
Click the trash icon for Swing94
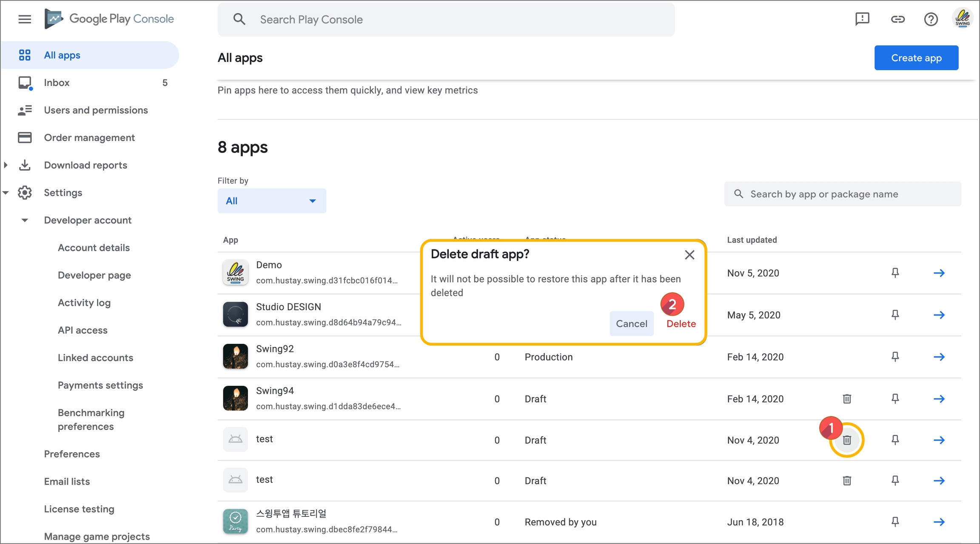pyautogui.click(x=847, y=399)
